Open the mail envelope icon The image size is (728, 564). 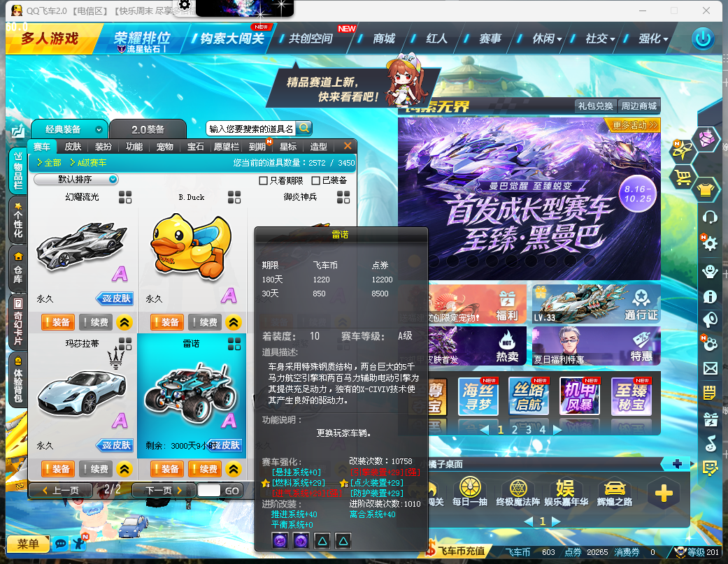pos(711,369)
